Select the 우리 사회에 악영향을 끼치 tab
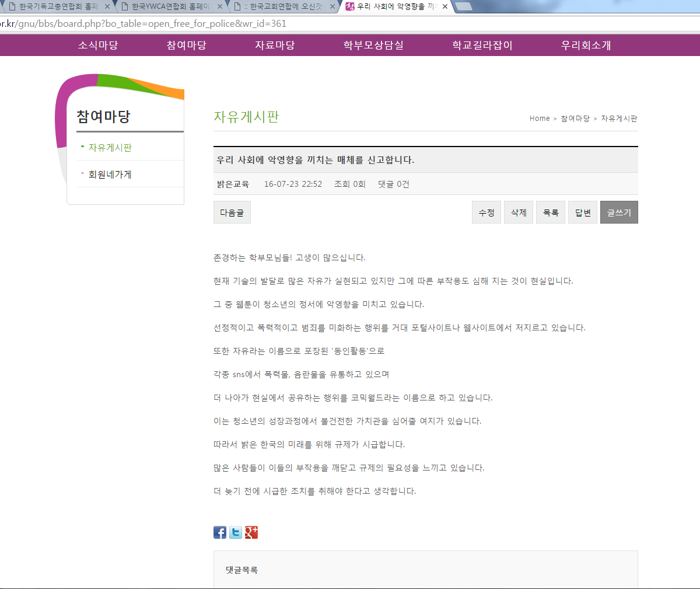Viewport: 700px width, 589px height. [x=397, y=7]
